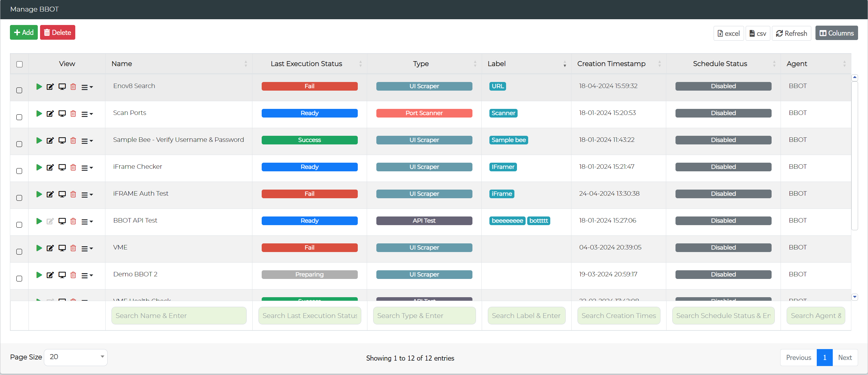The height and width of the screenshot is (375, 868).
Task: Open the Page Size dropdown
Action: point(76,357)
